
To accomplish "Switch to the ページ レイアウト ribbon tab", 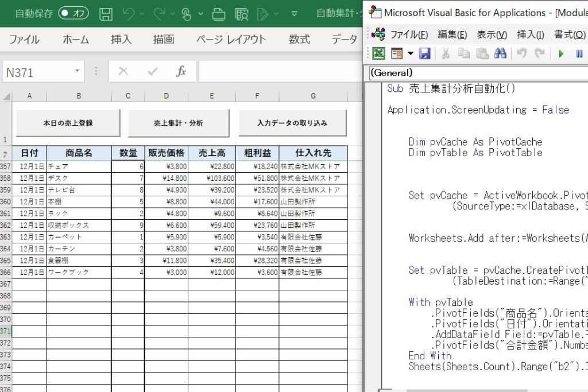I will pos(231,40).
